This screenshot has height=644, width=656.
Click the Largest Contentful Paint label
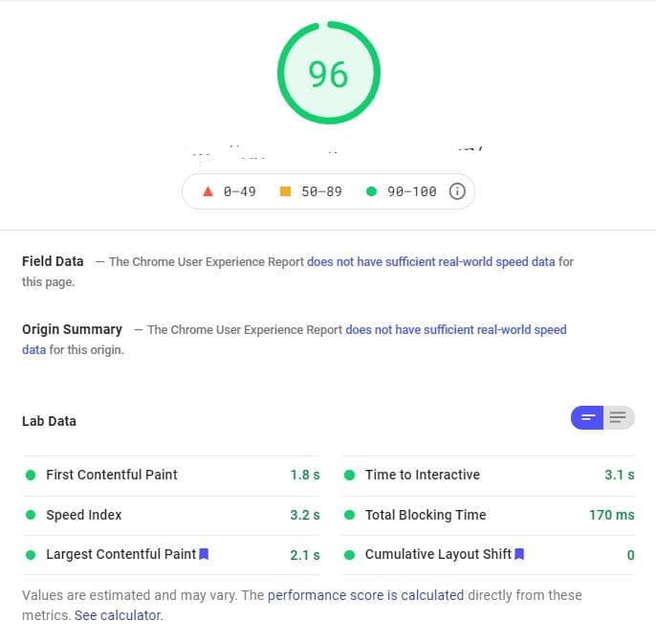(x=120, y=554)
